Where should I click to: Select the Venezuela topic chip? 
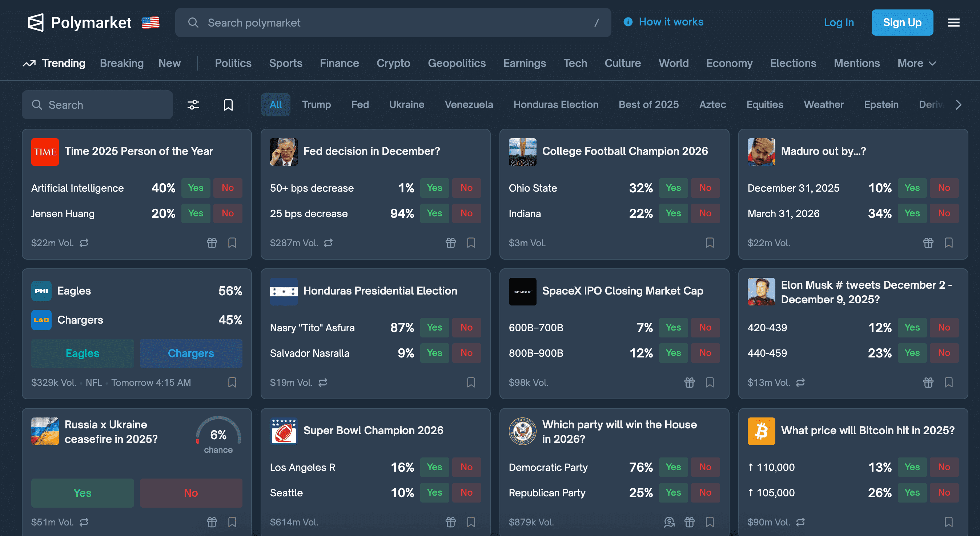coord(469,105)
